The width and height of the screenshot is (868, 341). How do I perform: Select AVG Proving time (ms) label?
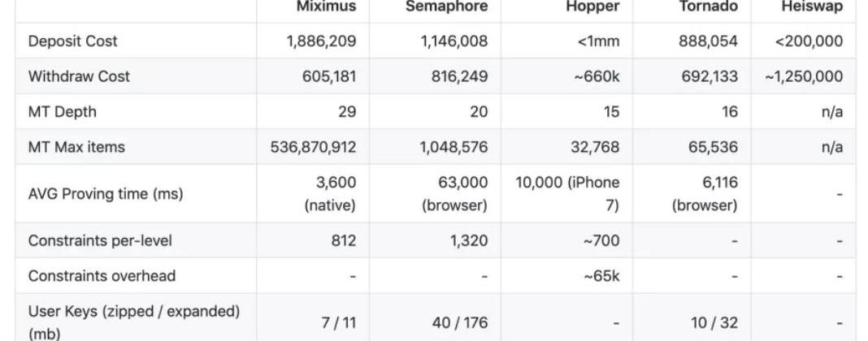tap(106, 194)
